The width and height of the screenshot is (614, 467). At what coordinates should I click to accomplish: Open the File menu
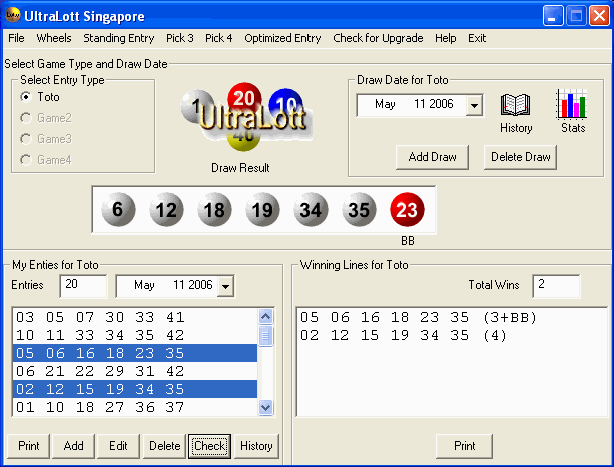(x=16, y=38)
